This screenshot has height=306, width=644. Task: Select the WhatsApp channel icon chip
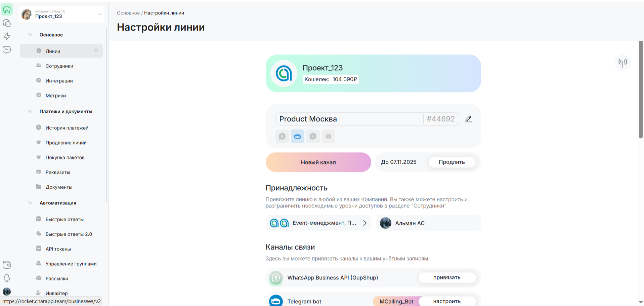pos(313,137)
